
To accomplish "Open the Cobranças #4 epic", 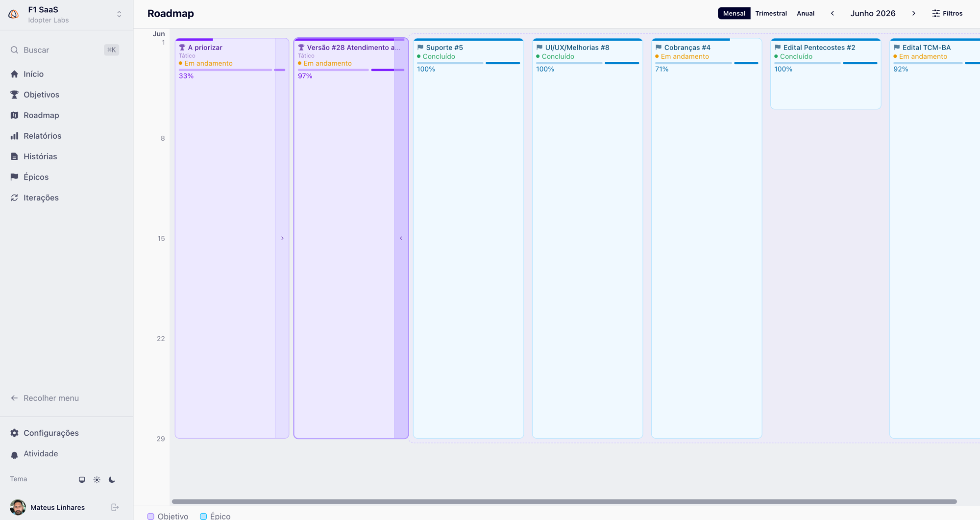I will point(687,48).
